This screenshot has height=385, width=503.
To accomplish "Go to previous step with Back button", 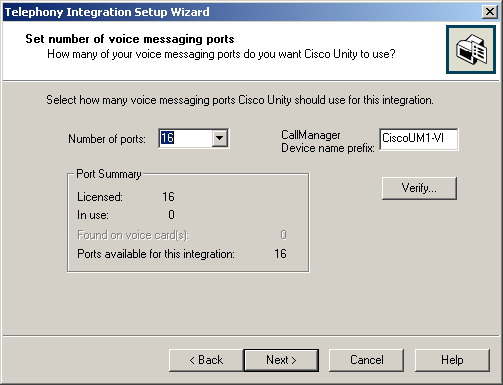I will [206, 360].
